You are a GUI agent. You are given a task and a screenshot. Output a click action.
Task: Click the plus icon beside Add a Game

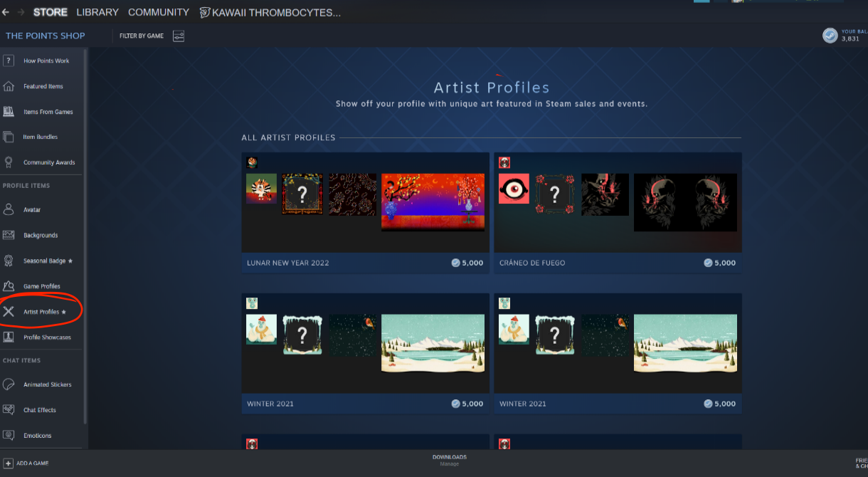pos(9,463)
